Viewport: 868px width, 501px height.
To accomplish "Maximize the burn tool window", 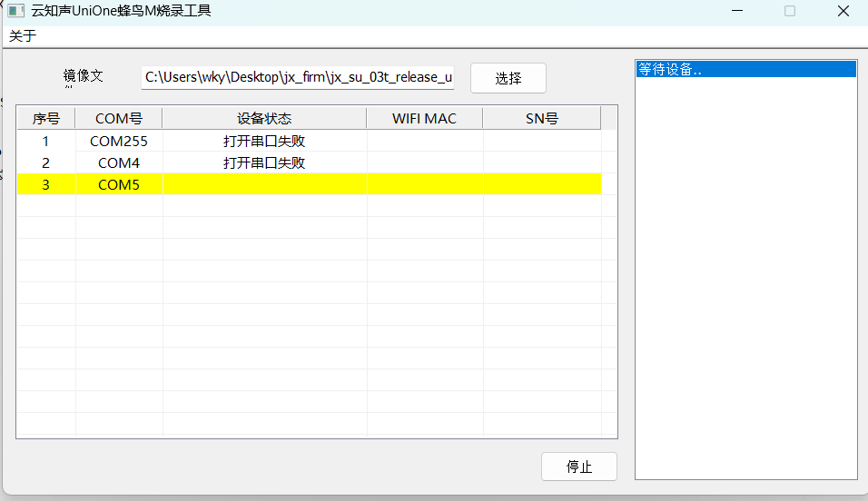I will pyautogui.click(x=790, y=11).
